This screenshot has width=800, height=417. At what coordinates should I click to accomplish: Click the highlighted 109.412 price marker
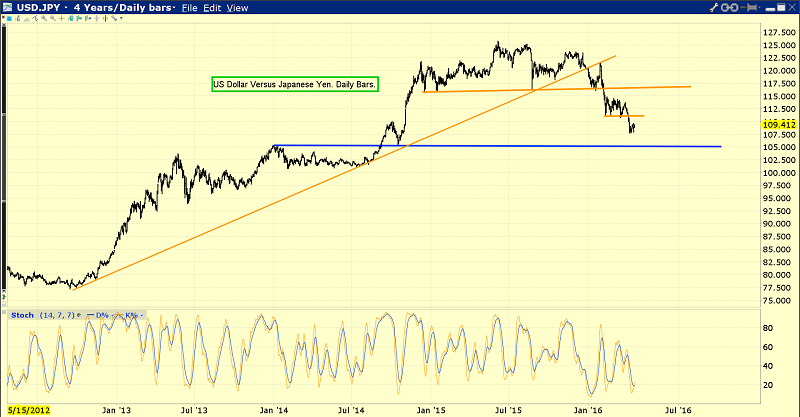(770, 124)
